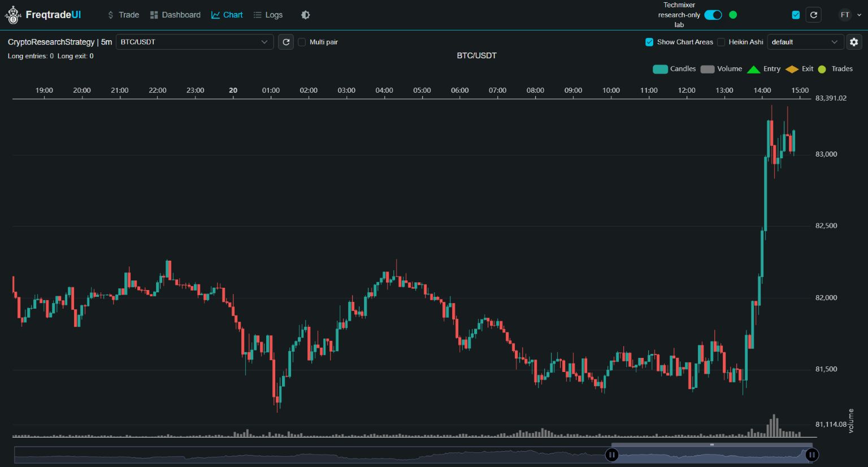
Task: Click the 14:00 time axis label
Action: click(762, 90)
